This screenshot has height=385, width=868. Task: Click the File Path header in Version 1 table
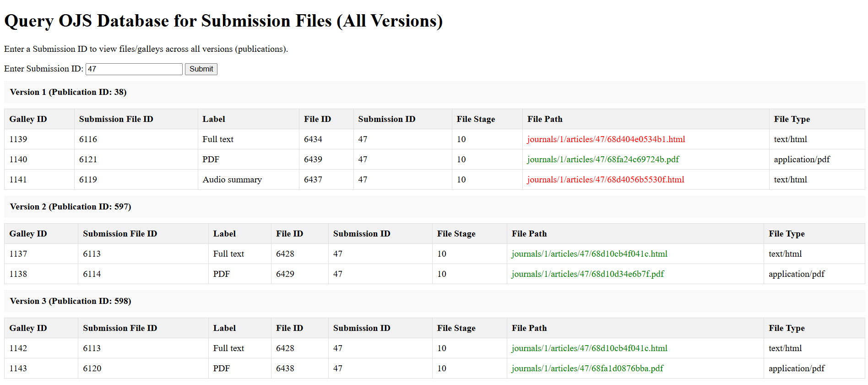coord(545,119)
